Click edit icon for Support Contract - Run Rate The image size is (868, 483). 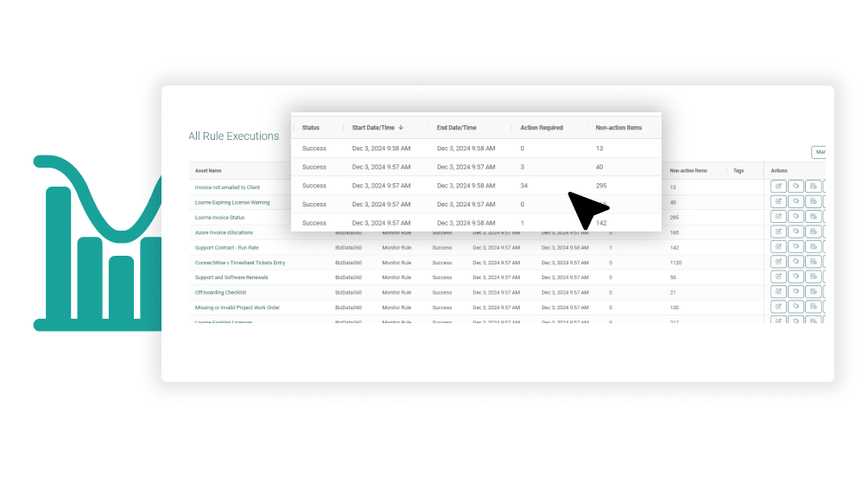coord(778,246)
